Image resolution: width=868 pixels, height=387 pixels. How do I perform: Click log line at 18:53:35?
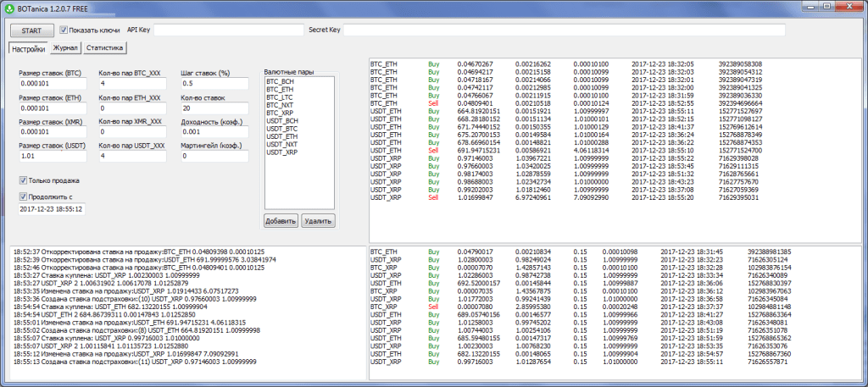126,290
